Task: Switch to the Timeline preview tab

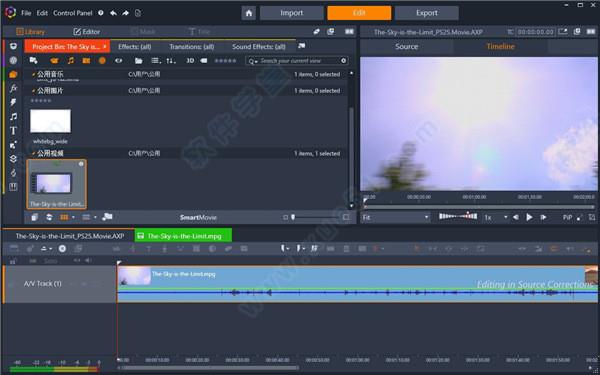Action: [x=500, y=47]
